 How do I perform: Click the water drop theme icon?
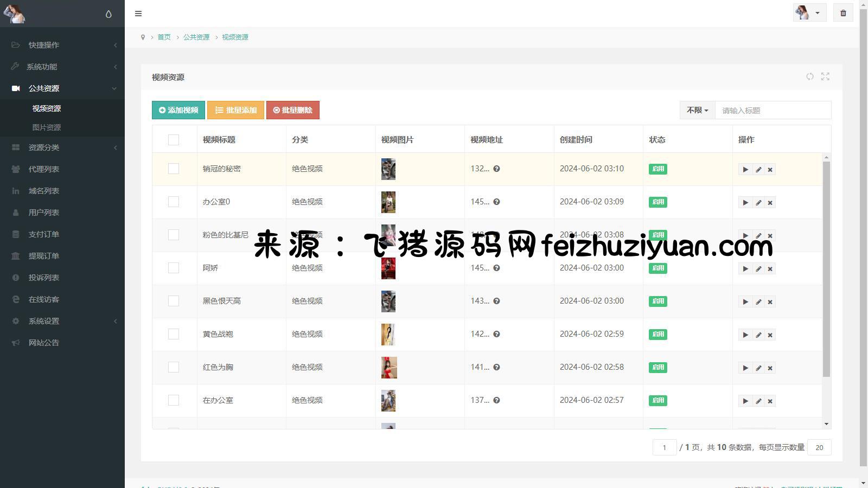coord(108,14)
